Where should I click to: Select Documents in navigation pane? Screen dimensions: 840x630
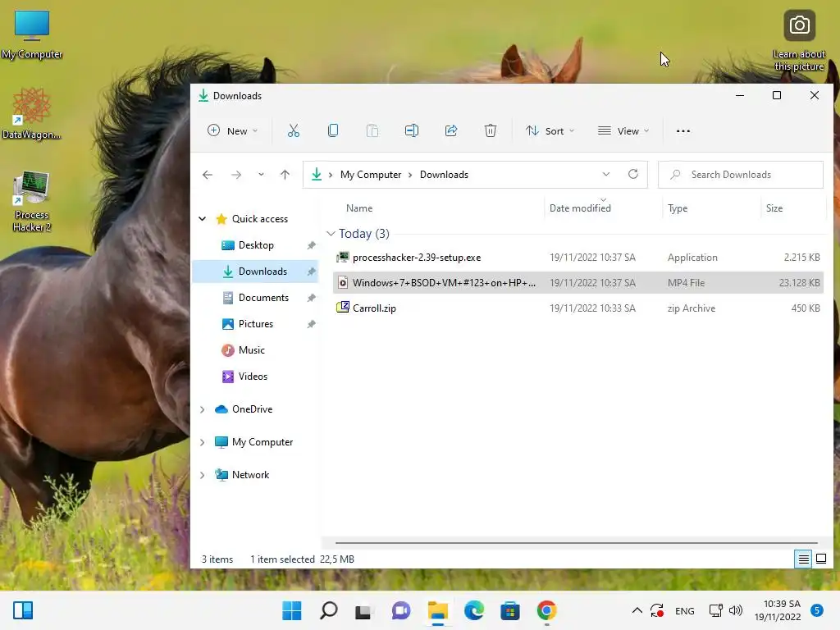[x=256, y=298]
